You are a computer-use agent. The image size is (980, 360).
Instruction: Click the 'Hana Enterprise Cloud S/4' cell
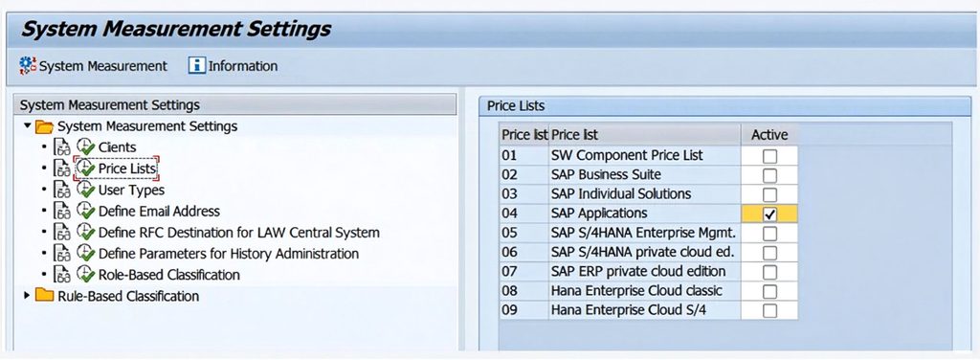coord(645,310)
